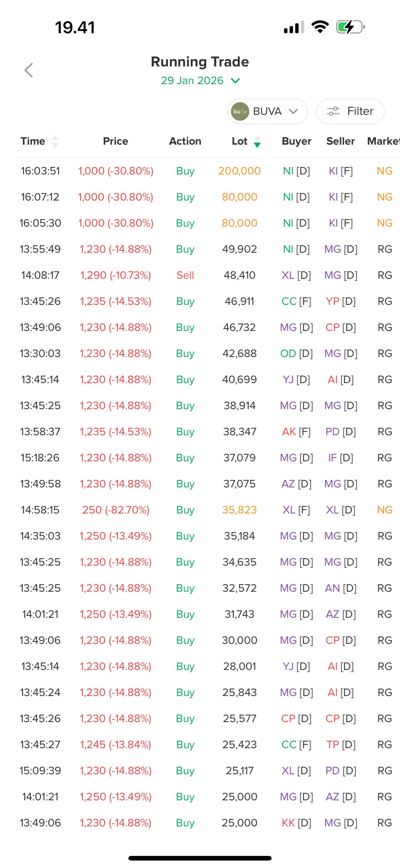Tap the BUVA stock logo icon
Screen dimensions: 400x868
tap(240, 111)
